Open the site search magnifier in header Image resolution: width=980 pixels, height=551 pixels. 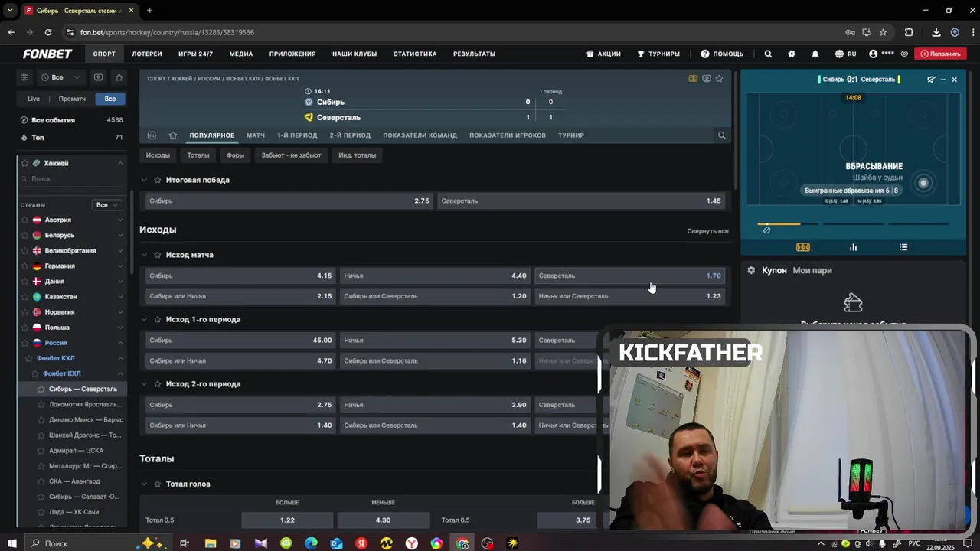[x=768, y=54]
